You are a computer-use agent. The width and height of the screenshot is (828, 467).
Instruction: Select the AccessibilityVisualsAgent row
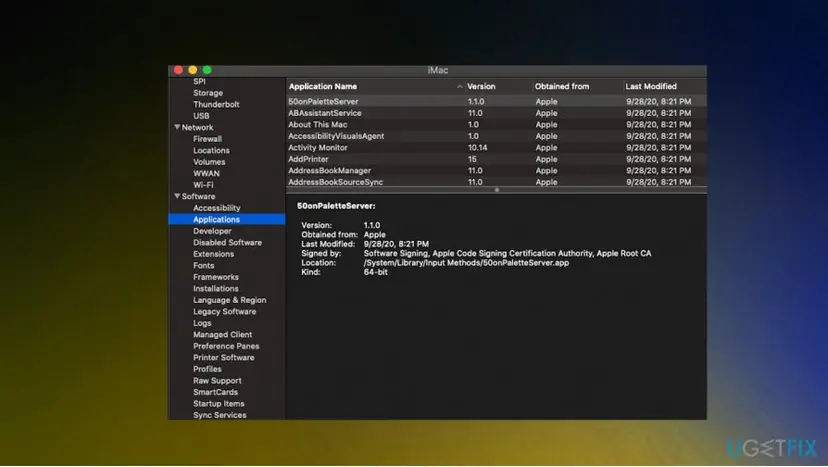[x=496, y=136]
